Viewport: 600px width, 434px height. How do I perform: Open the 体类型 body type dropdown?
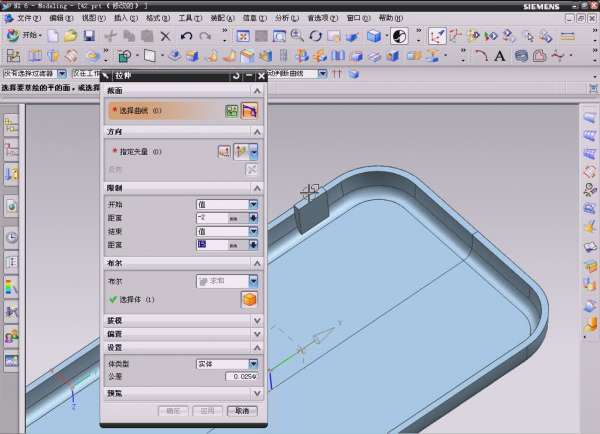pos(254,364)
